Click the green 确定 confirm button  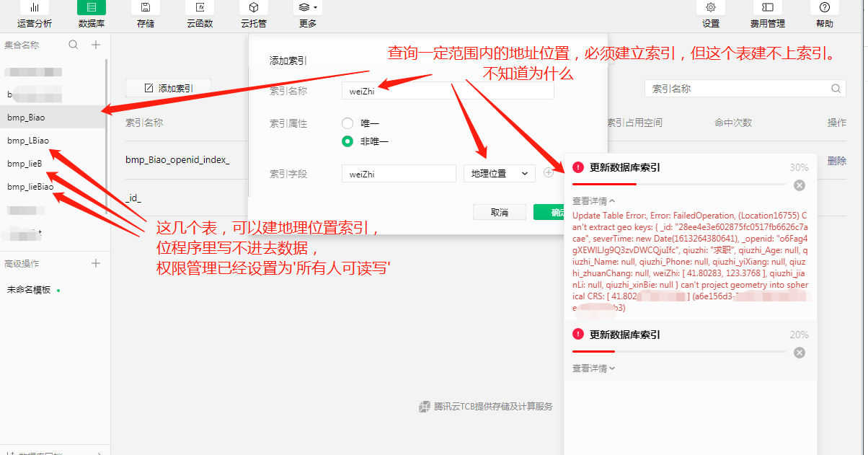[549, 212]
